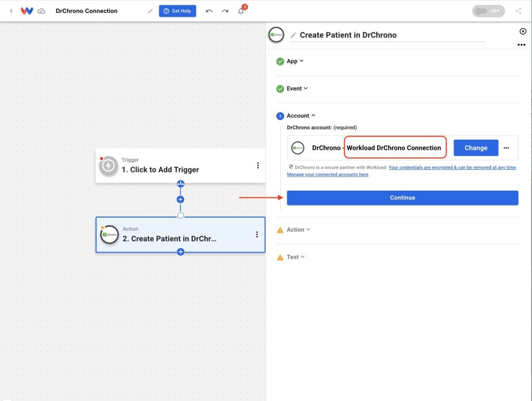Screen dimensions: 532x401
Task: Undo the last change
Action: point(209,11)
